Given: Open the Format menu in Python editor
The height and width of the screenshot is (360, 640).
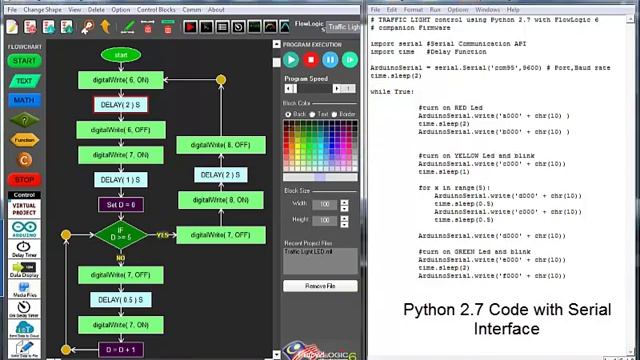Looking at the screenshot, I should point(413,9).
